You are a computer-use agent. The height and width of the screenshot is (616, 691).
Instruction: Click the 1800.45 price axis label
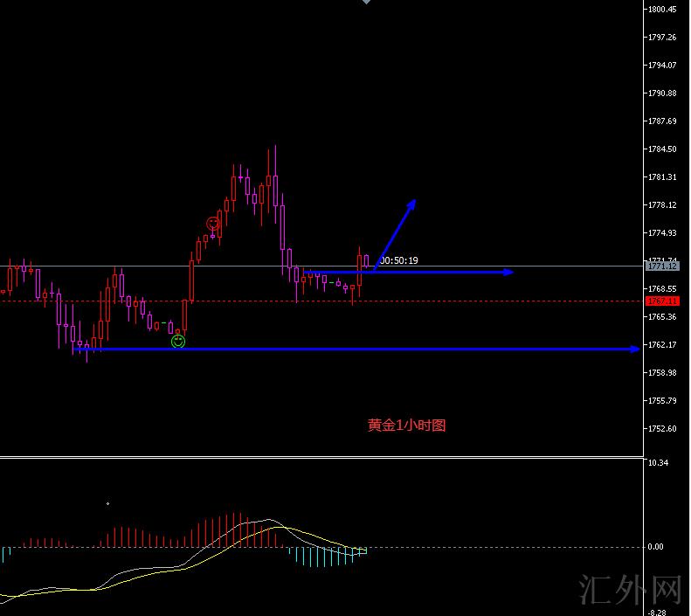pyautogui.click(x=661, y=10)
